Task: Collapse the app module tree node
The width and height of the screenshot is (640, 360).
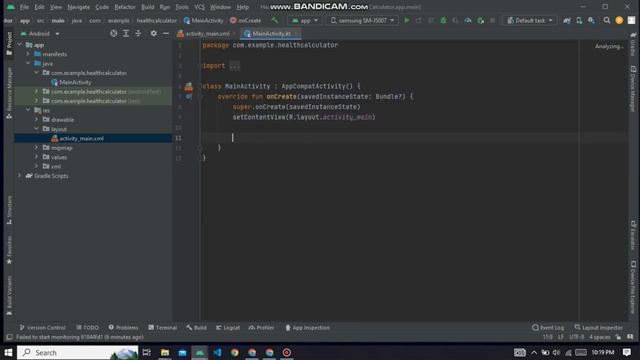Action: click(x=20, y=45)
